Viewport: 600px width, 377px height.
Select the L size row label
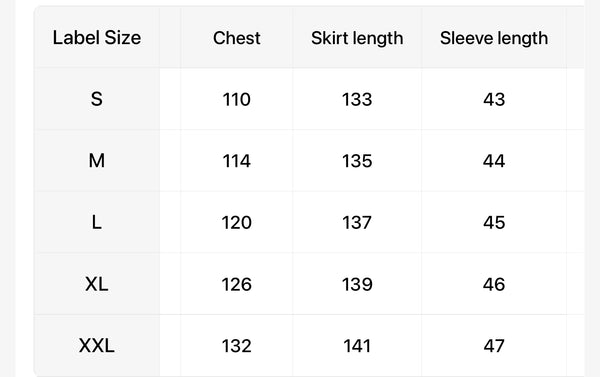pos(97,222)
